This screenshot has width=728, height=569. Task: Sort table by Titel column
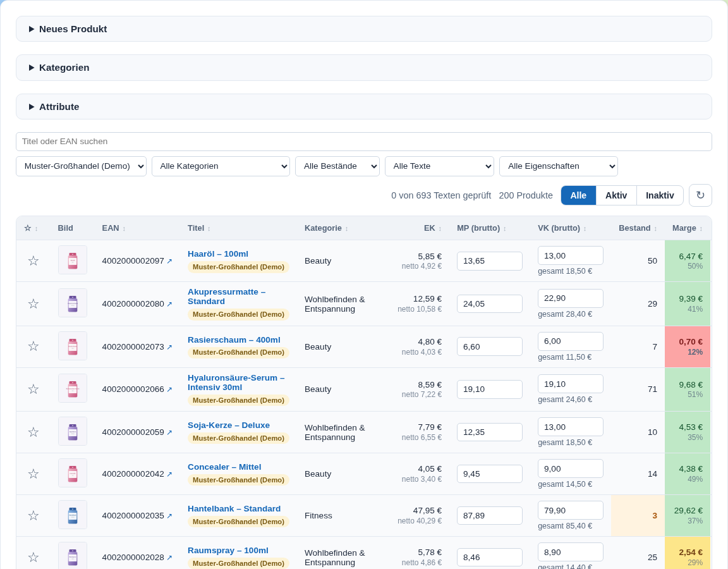[199, 228]
